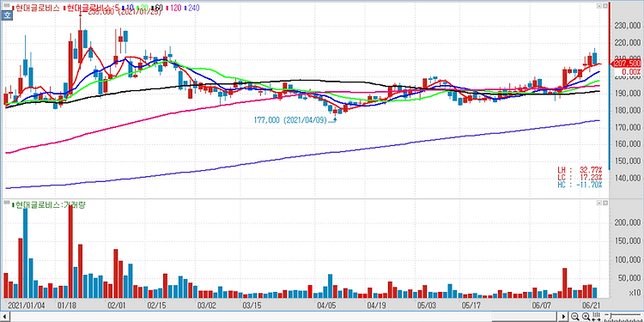Click the vertical price range bar on right
This screenshot has width=644, height=322.
pos(610,86)
